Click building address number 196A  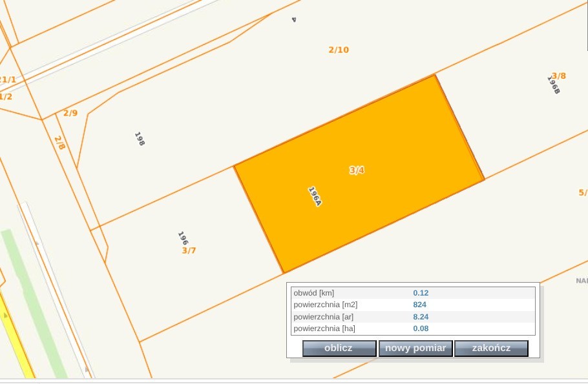point(315,196)
